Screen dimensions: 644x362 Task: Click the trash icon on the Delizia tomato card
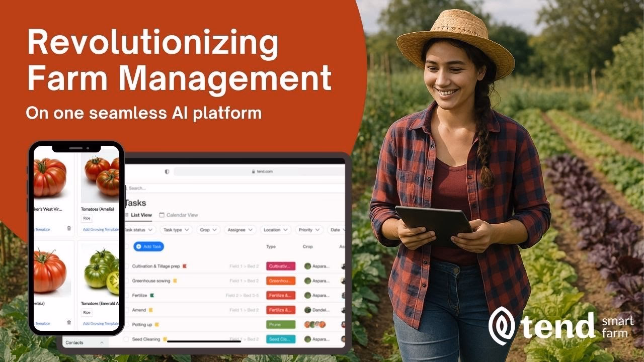[69, 323]
